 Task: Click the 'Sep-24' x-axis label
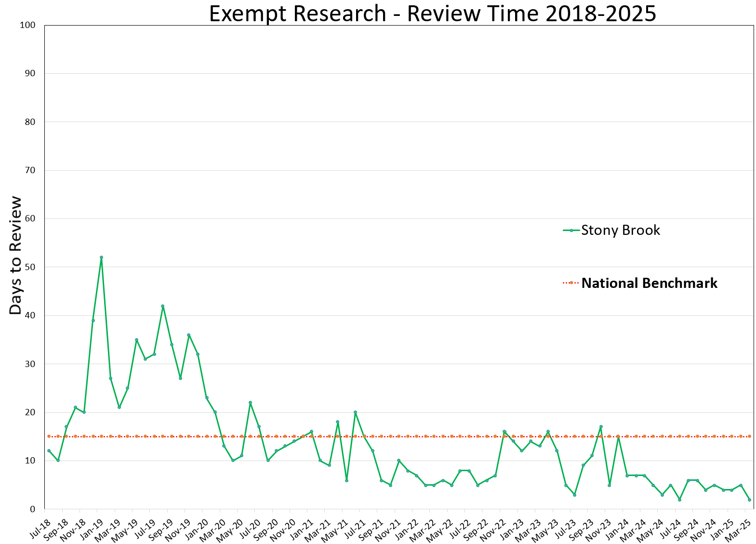click(x=687, y=530)
